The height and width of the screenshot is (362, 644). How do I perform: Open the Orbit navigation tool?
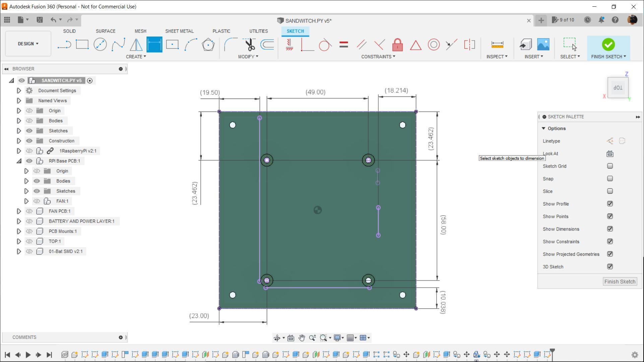coord(277,338)
